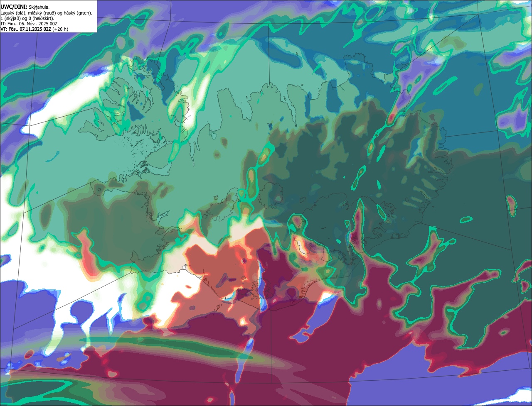Viewport: 532px width, 406px height.
Task: Click the "1 (skýjað) og 0 (heiðskírt)." line
Action: click(x=27, y=18)
